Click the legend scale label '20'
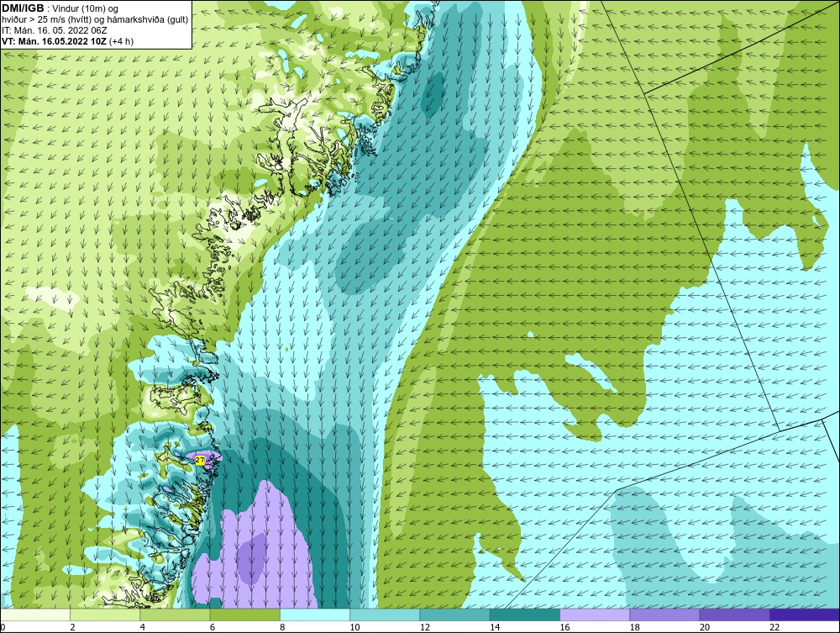This screenshot has width=840, height=633. pyautogui.click(x=705, y=628)
